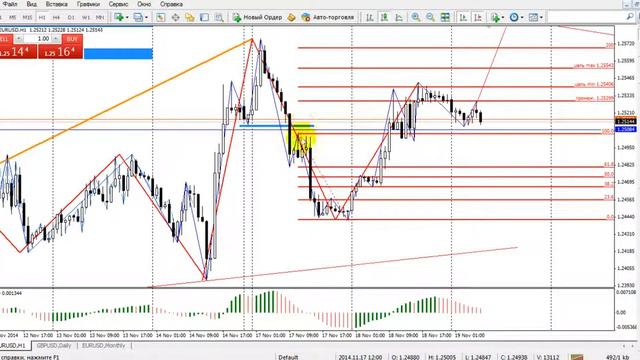640x360 pixels.
Task: Toggle the Navigator folder icon
Action: click(189, 17)
